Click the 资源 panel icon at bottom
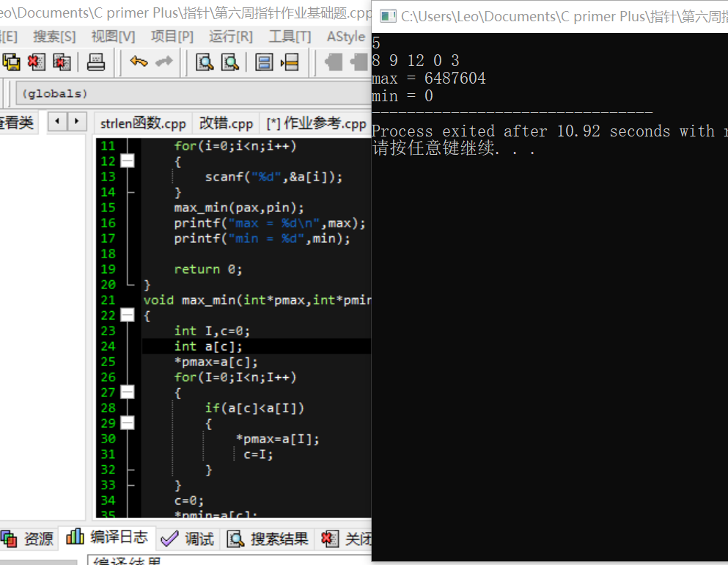The width and height of the screenshot is (728, 565). (9, 539)
